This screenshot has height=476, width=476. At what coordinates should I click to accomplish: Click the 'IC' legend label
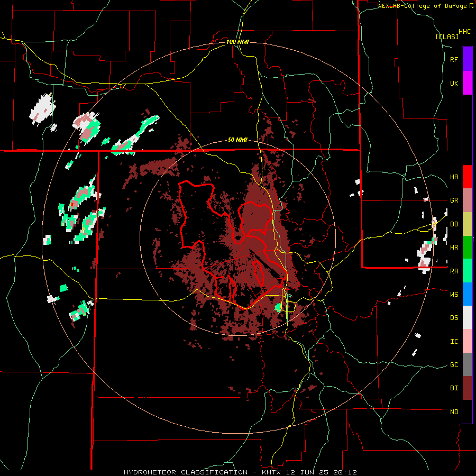pos(454,341)
